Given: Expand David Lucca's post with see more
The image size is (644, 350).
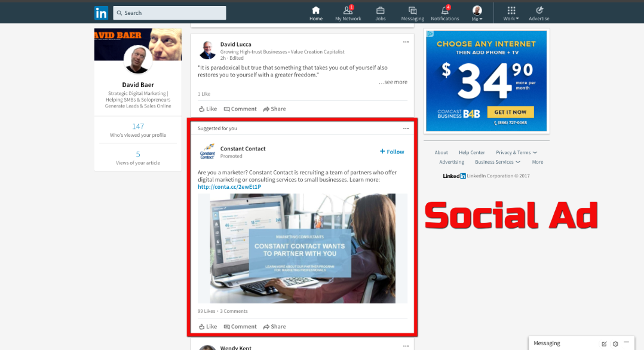Looking at the screenshot, I should pos(393,82).
